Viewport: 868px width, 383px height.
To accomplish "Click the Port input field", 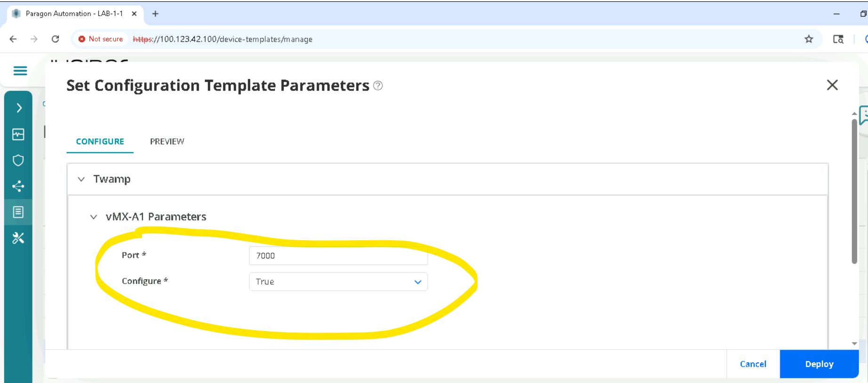I will 338,256.
